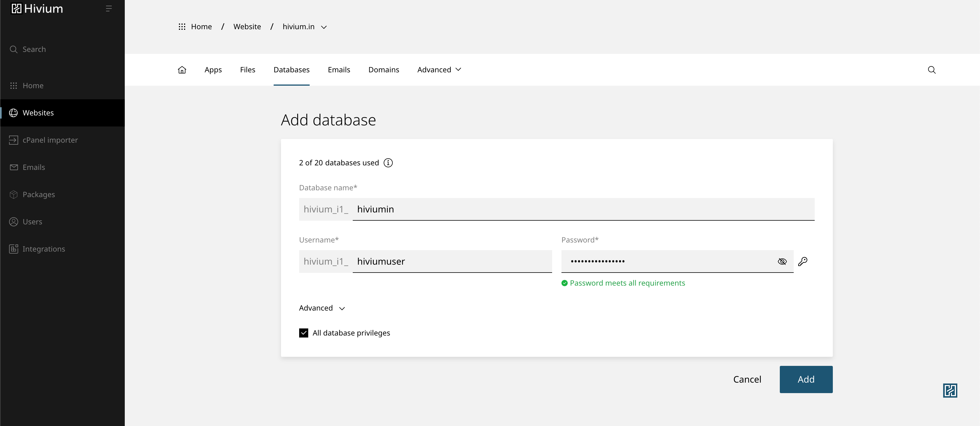Image resolution: width=980 pixels, height=426 pixels.
Task: Collapse the sidebar with the menu icon
Action: [x=109, y=9]
